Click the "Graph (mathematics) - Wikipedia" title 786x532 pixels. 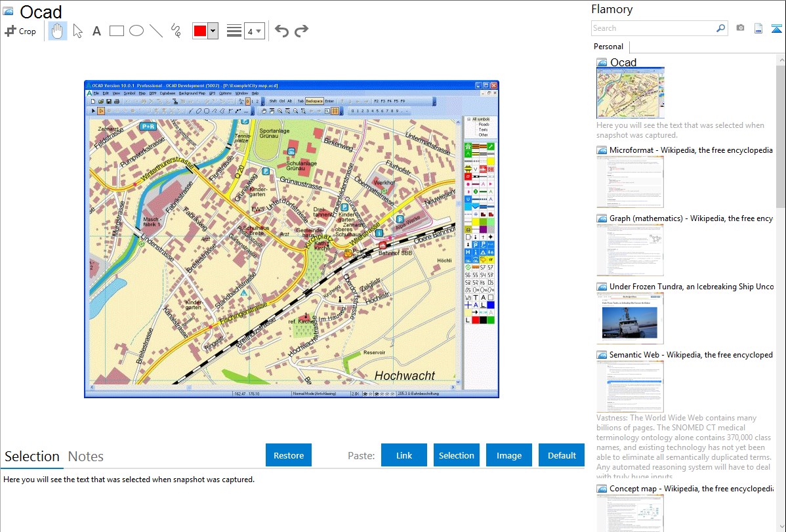pos(691,218)
